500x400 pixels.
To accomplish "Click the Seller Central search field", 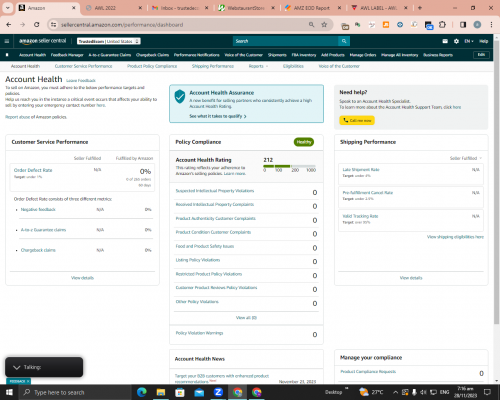I will 286,41.
